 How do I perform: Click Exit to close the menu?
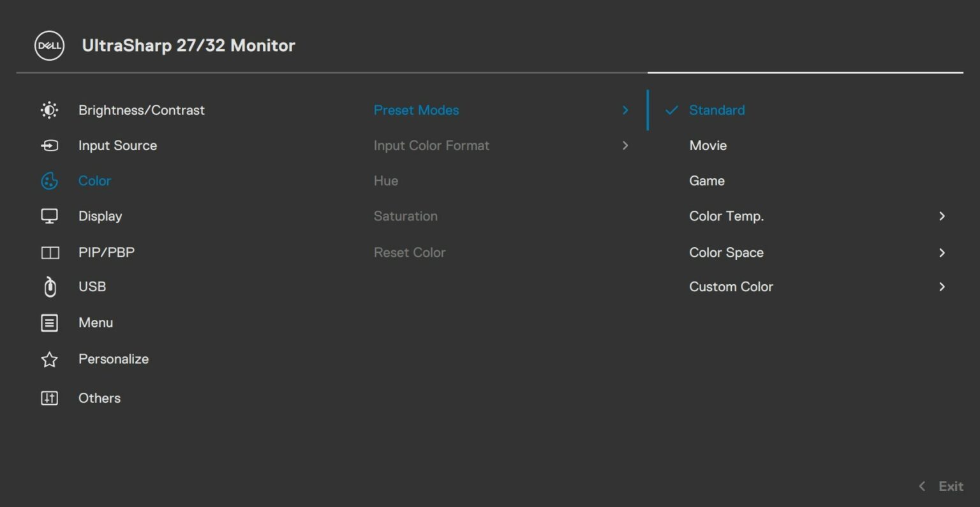[x=950, y=486]
